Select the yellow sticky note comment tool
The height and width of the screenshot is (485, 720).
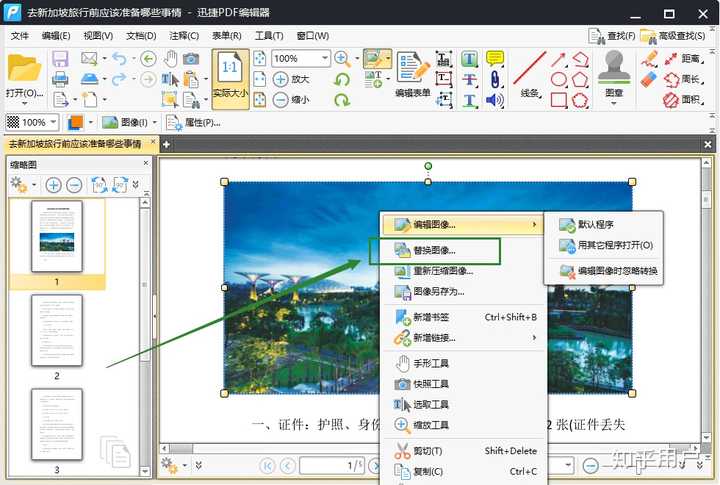495,58
